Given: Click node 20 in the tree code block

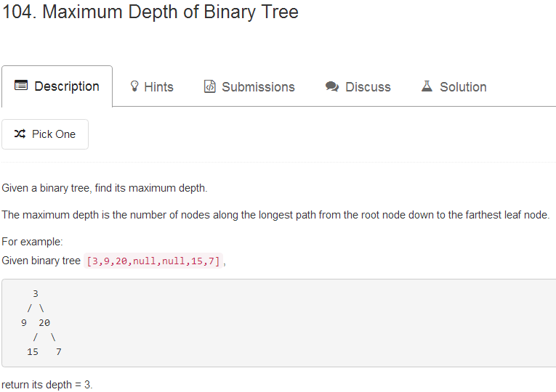Looking at the screenshot, I should coord(44,323).
